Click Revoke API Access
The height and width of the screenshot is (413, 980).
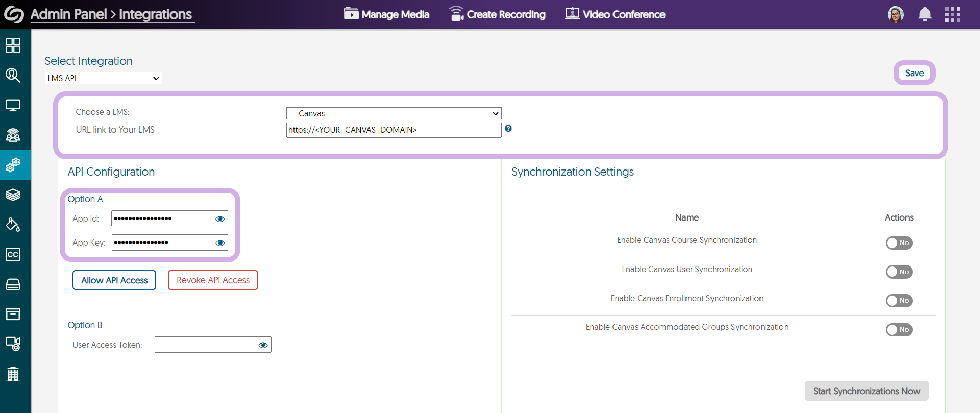[213, 280]
